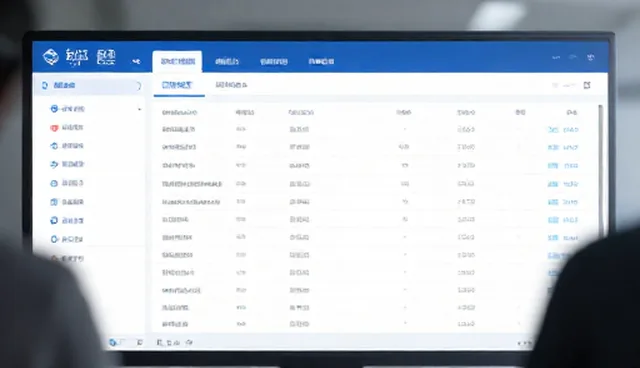This screenshot has width=640, height=368.
Task: Open the sub-tab next to the underlined one
Action: [231, 85]
